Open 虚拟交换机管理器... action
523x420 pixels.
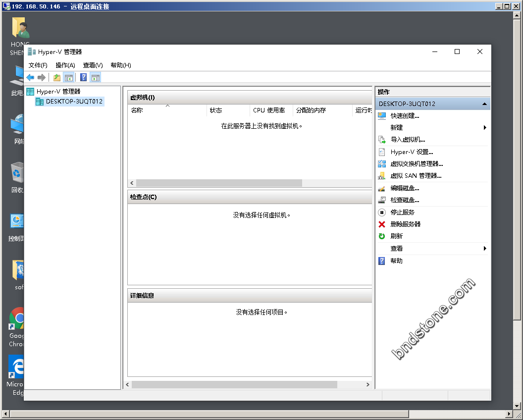pos(417,164)
